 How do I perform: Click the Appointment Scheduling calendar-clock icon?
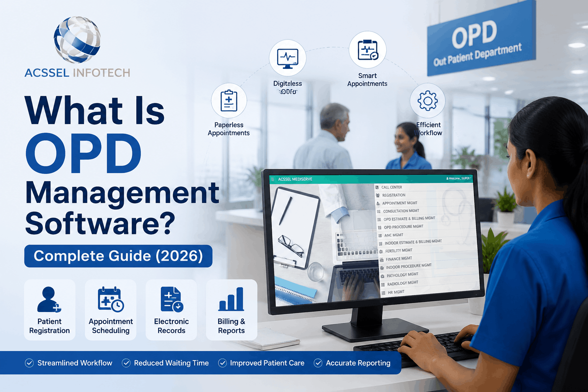(x=111, y=300)
